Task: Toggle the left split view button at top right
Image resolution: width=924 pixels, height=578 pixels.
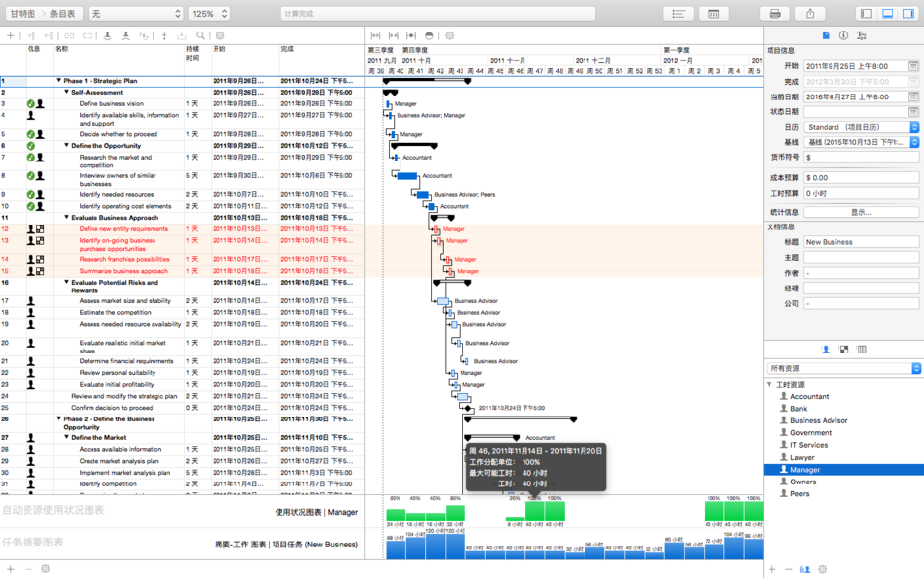Action: (x=867, y=12)
